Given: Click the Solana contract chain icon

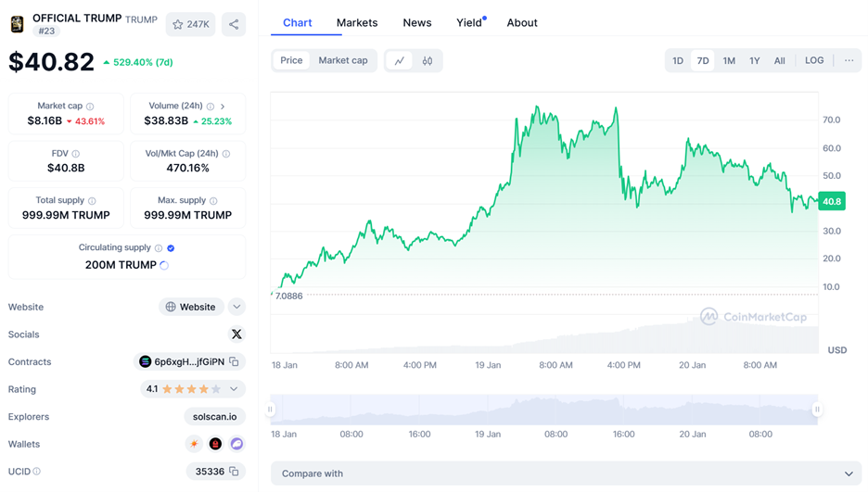Looking at the screenshot, I should 145,361.
